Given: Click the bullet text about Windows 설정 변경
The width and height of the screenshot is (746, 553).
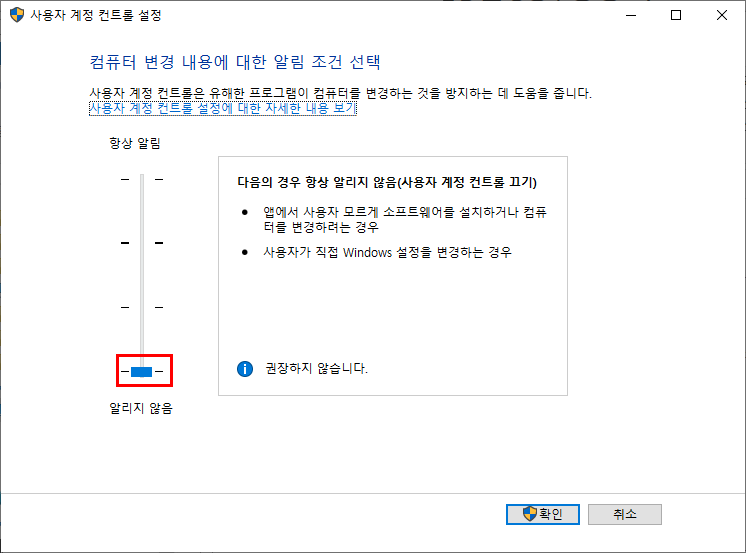Looking at the screenshot, I should pyautogui.click(x=387, y=252).
